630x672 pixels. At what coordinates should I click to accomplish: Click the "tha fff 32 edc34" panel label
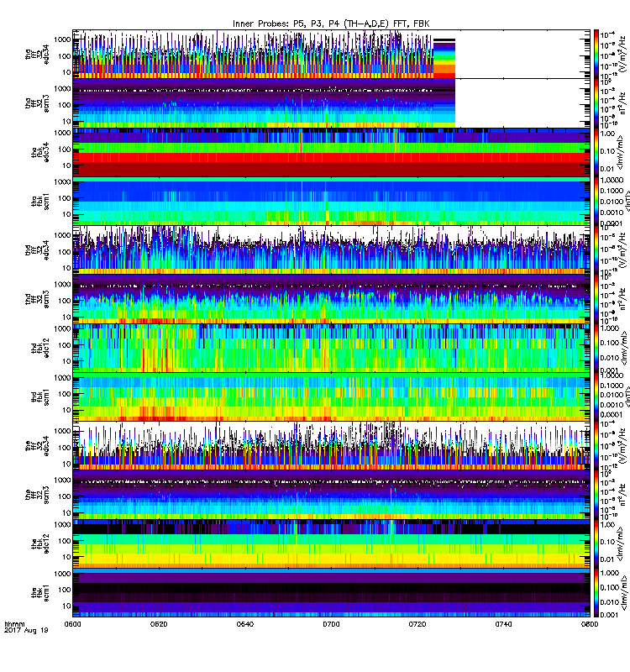point(37,55)
